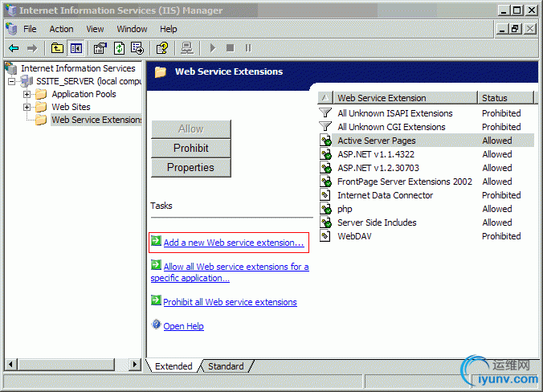Click the Export List toolbar icon
Viewport: 543px width, 392px height.
137,48
